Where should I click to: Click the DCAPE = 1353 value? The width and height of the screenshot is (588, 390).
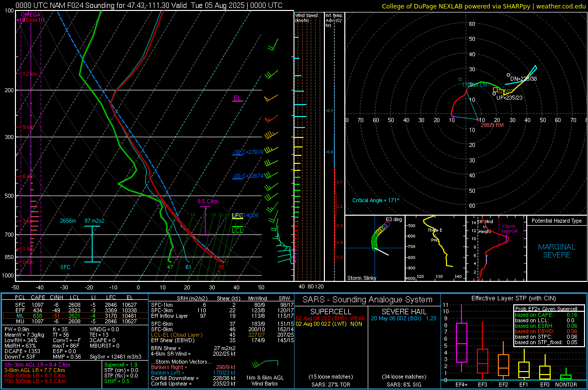pos(22,351)
